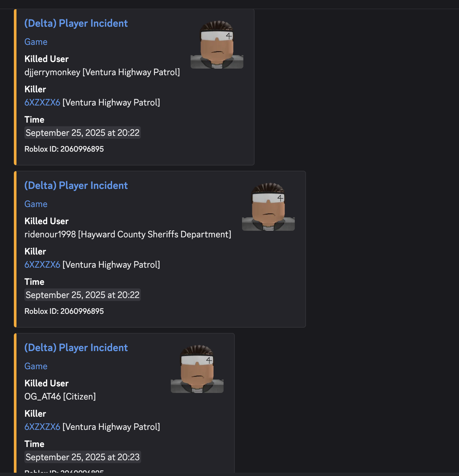View avatar thumbnail in ridenour1998 incident embed
The height and width of the screenshot is (476, 459).
[x=268, y=207]
